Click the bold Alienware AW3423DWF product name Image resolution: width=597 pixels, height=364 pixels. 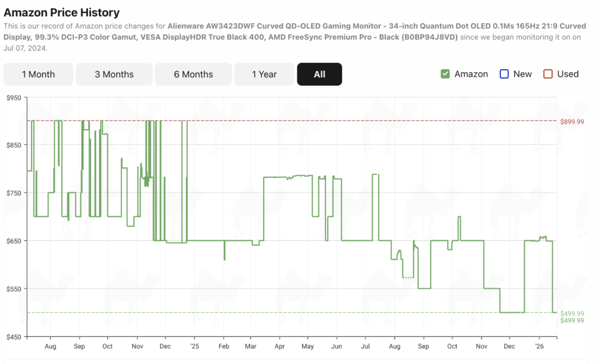click(303, 27)
